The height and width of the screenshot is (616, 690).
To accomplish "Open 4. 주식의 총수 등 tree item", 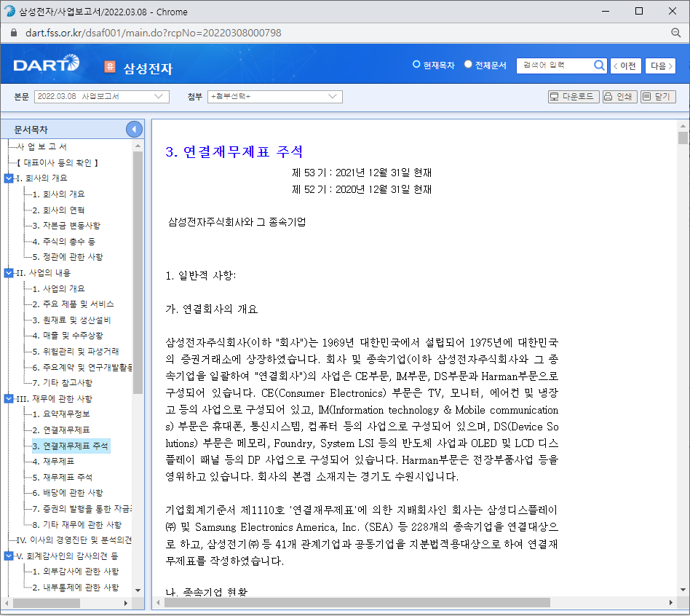I will coord(64,241).
